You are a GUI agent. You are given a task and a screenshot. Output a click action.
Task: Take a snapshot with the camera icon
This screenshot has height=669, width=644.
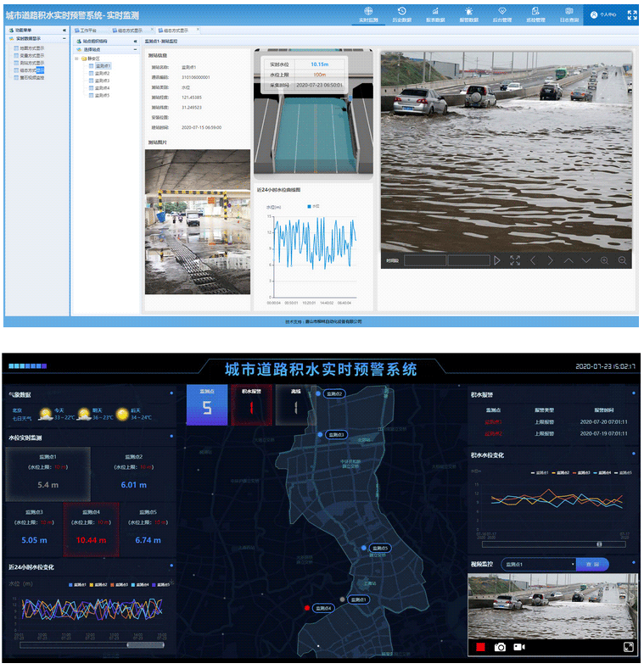501,647
